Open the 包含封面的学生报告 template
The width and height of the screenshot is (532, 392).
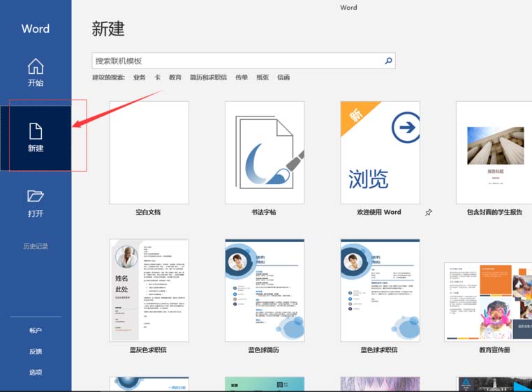tap(494, 153)
